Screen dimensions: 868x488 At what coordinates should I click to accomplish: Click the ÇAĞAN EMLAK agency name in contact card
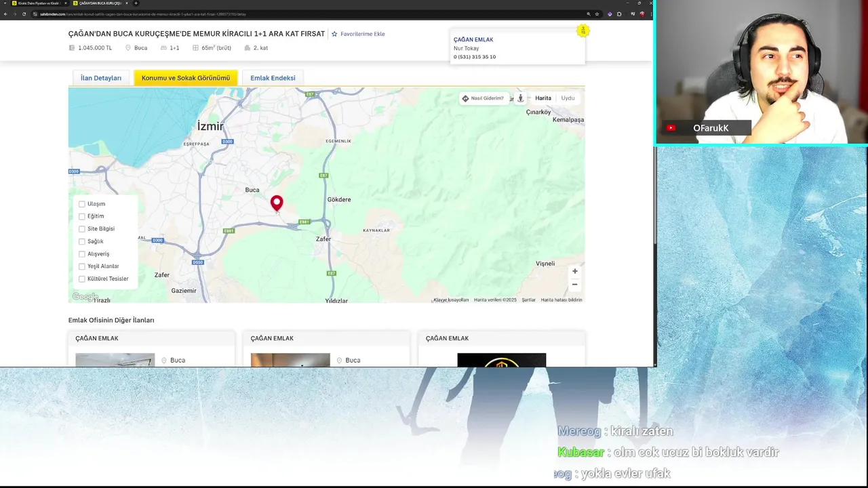click(473, 39)
